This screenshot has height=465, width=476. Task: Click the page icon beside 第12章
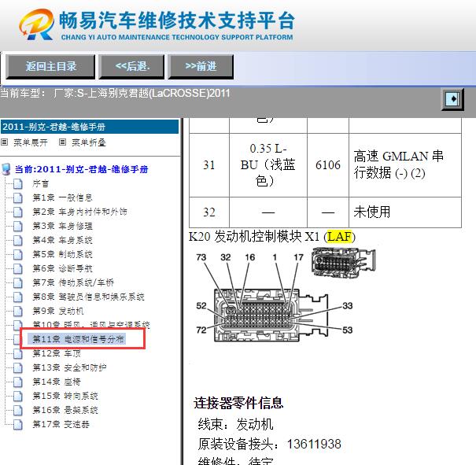[18, 353]
